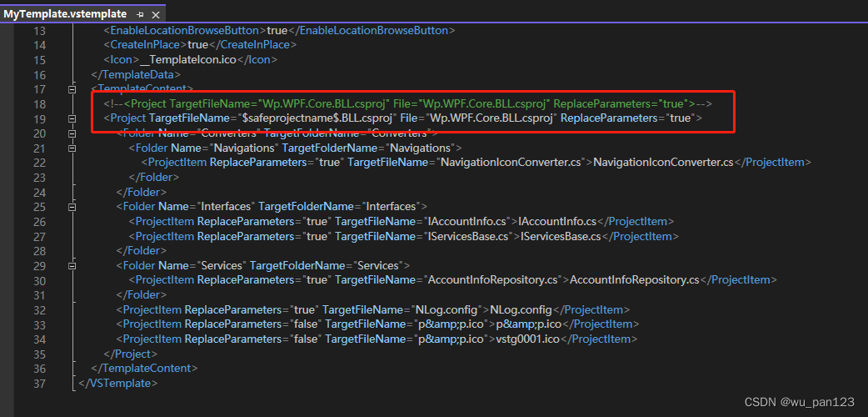Image resolution: width=868 pixels, height=417 pixels.
Task: Select the MyTemplate.vstemplate document tab
Action: 65,14
